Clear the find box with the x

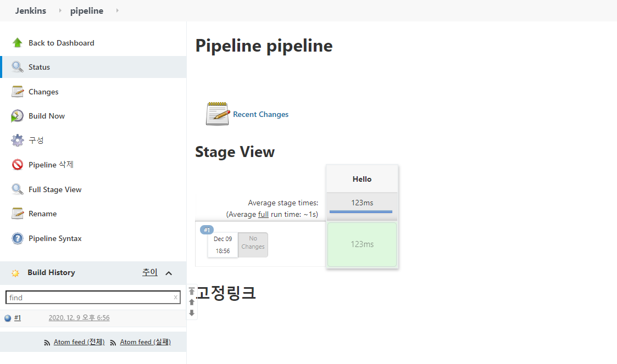175,298
